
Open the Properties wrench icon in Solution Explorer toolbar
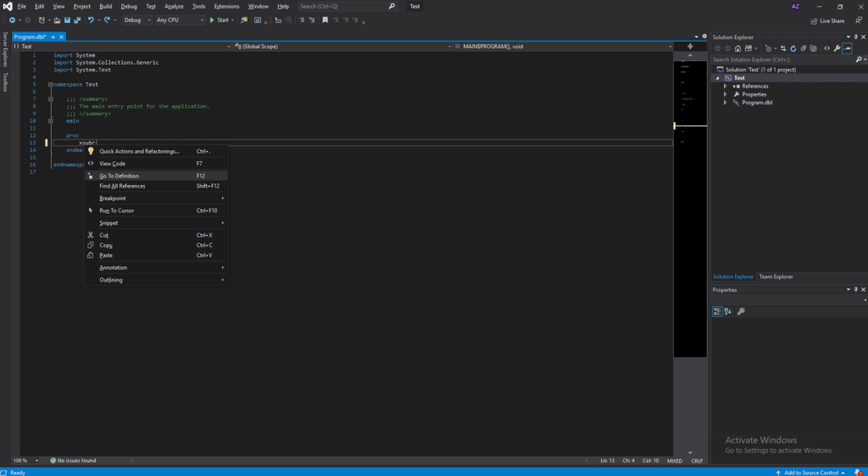click(x=837, y=48)
